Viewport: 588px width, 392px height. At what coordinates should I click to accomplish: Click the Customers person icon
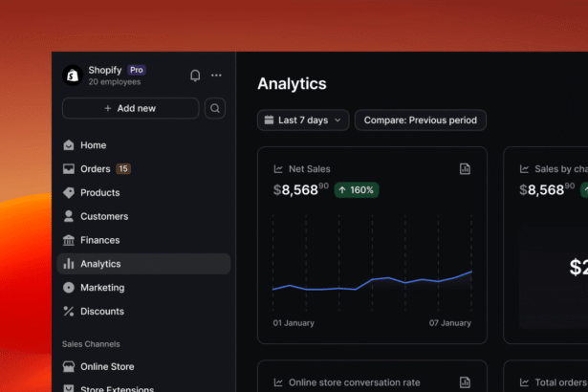pyautogui.click(x=69, y=216)
